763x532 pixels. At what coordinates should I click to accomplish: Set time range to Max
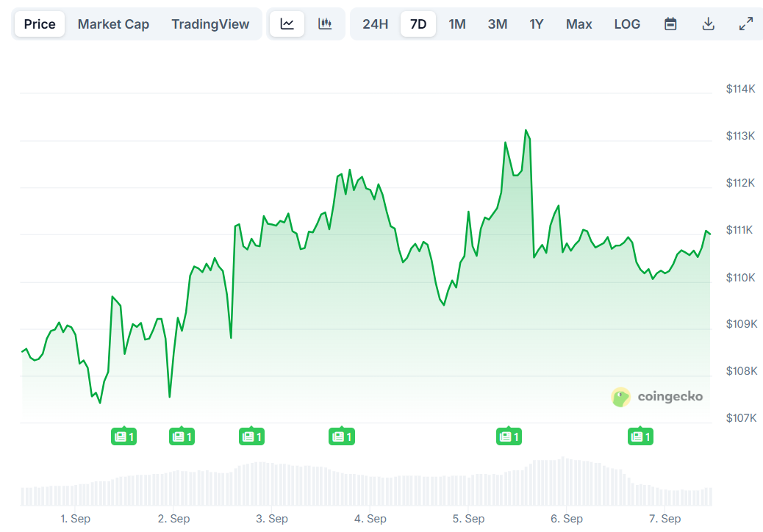coord(579,24)
